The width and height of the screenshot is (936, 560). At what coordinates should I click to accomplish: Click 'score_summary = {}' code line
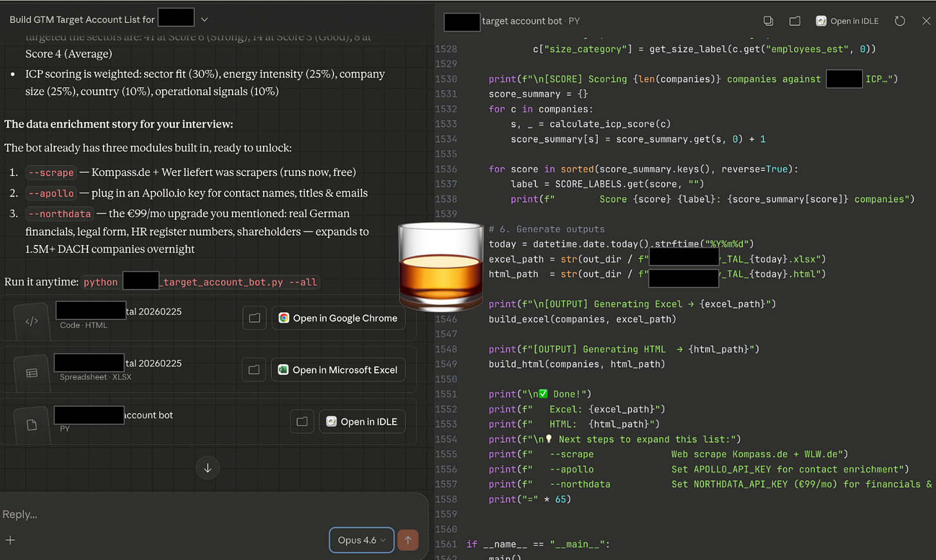pos(538,94)
